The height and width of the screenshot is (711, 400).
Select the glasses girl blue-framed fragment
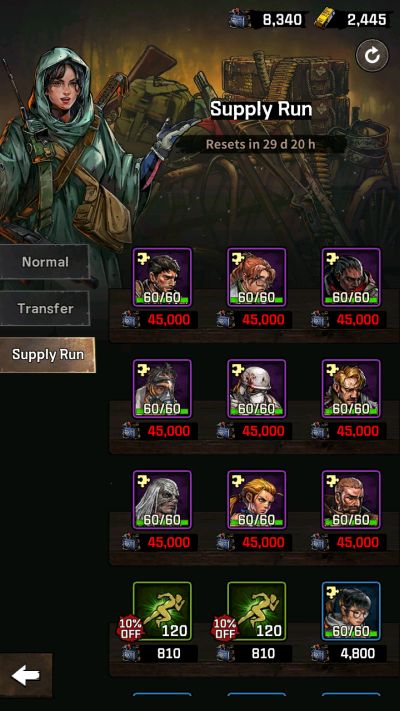point(351,611)
